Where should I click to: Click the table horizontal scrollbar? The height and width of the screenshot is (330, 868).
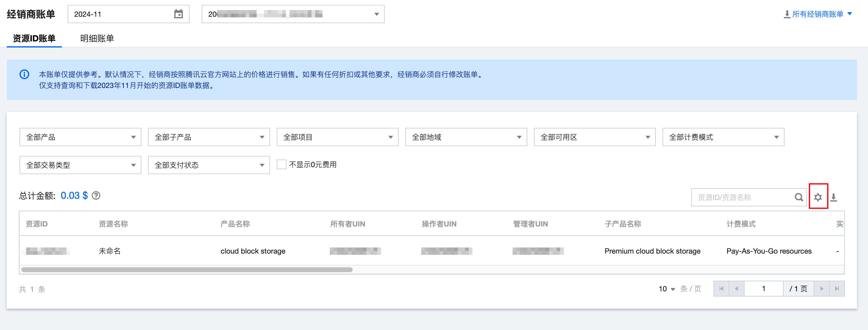[187, 270]
